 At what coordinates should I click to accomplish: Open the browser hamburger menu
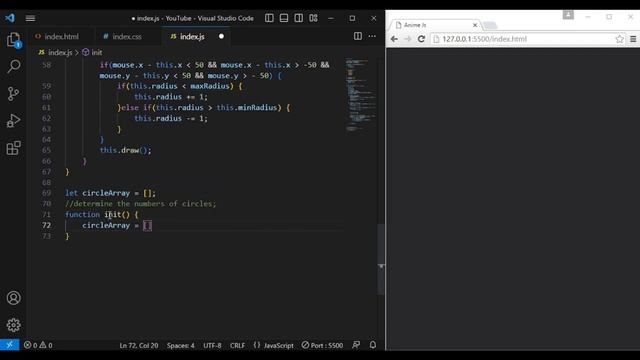[633, 39]
